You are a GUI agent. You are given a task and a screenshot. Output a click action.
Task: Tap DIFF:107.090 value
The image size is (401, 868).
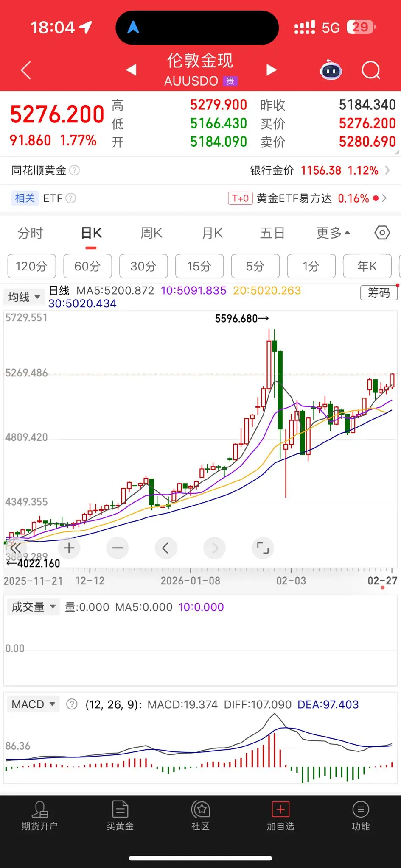pyautogui.click(x=258, y=704)
